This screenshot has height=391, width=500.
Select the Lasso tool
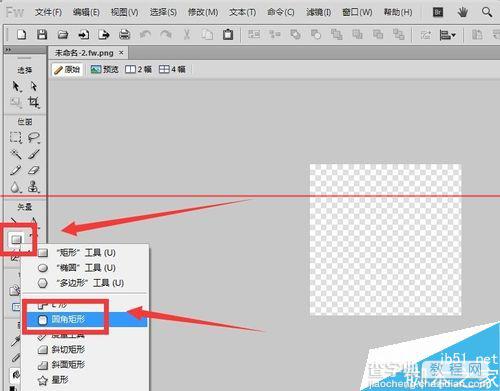pos(33,137)
